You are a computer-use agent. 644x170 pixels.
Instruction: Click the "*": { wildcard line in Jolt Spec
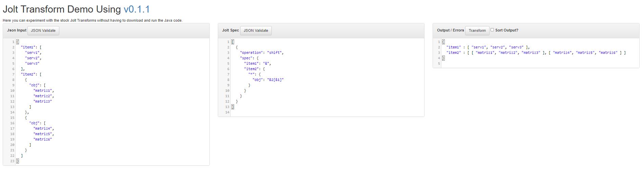point(255,74)
